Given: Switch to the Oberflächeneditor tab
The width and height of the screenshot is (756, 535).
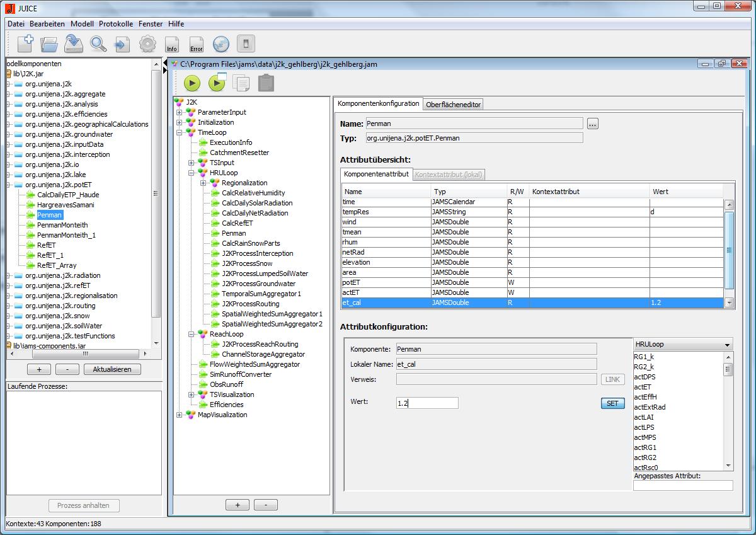Looking at the screenshot, I should tap(453, 105).
